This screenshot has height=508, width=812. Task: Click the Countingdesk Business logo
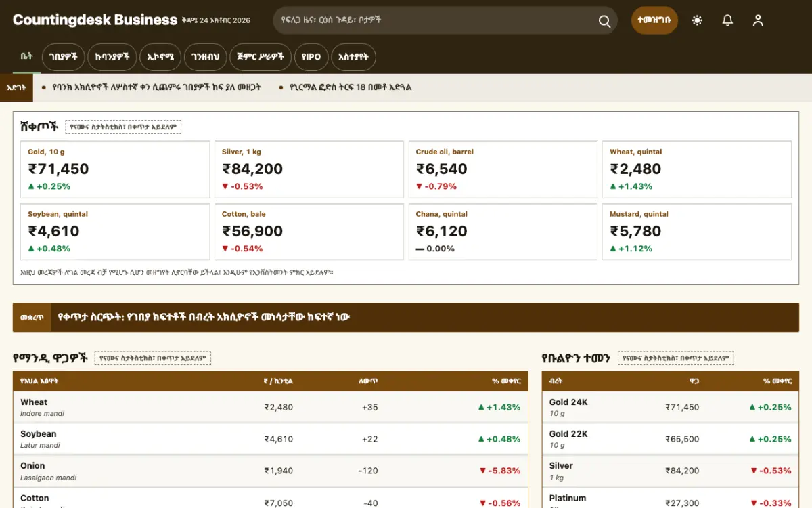pyautogui.click(x=95, y=20)
